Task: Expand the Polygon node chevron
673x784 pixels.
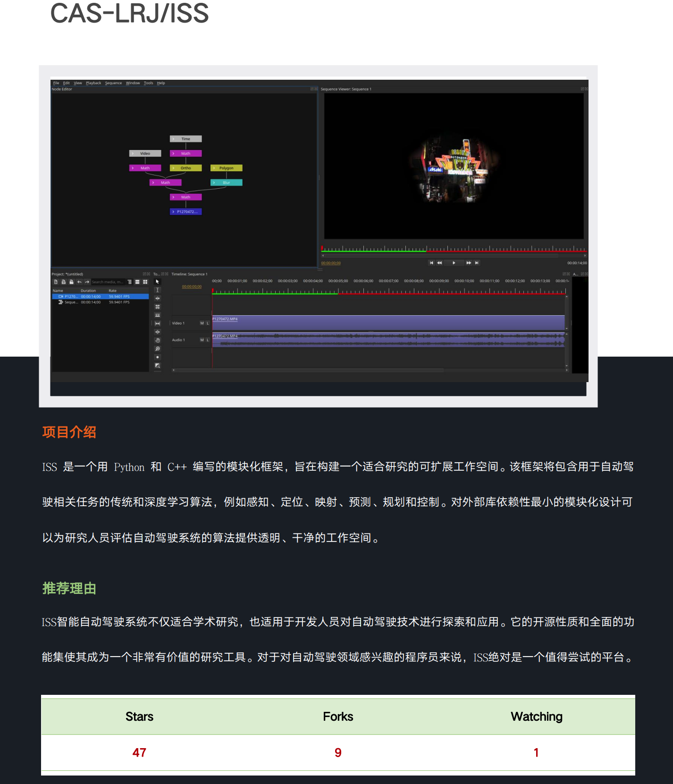Action: 214,168
